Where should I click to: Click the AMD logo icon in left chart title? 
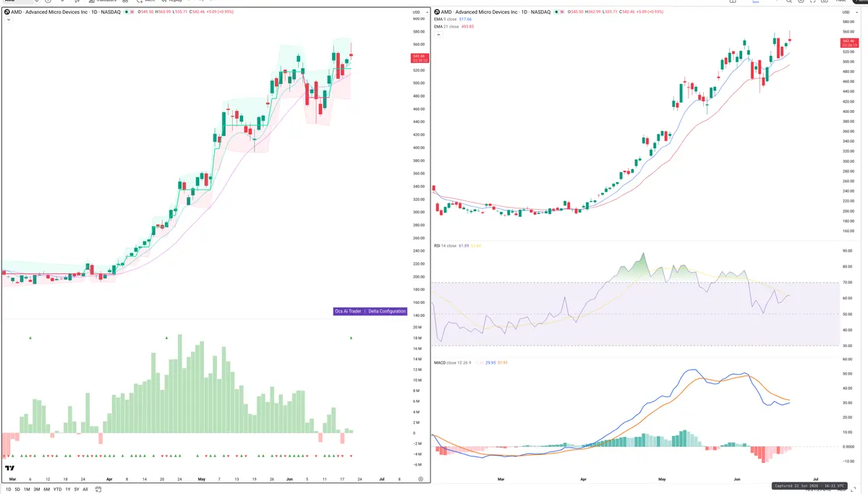7,12
